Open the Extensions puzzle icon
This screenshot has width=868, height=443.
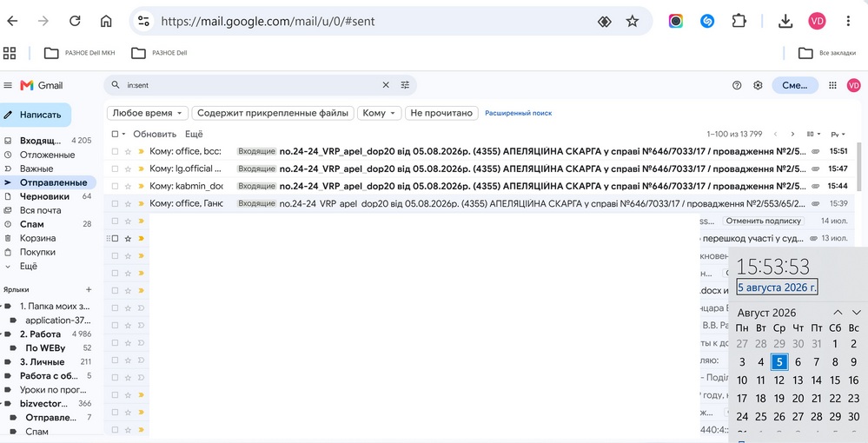[x=739, y=21]
